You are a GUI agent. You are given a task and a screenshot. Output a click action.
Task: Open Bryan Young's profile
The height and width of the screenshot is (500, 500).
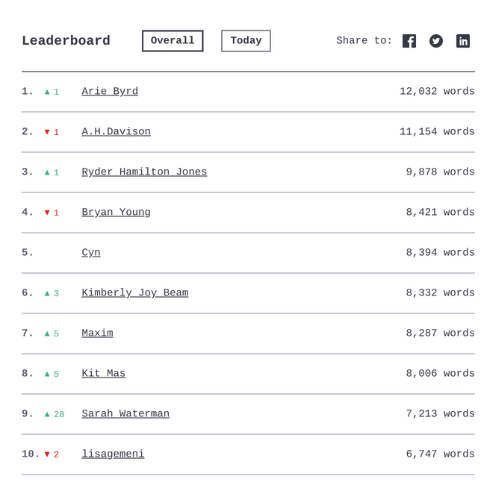click(116, 212)
